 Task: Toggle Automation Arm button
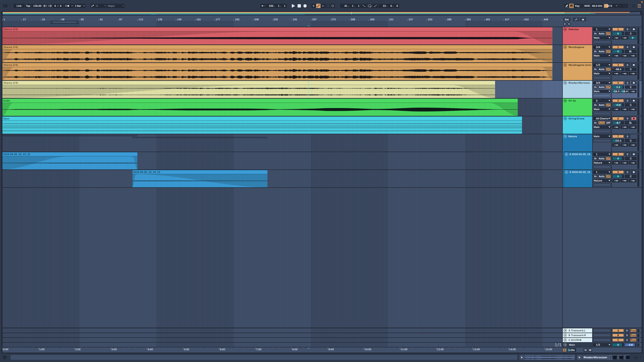(318, 6)
